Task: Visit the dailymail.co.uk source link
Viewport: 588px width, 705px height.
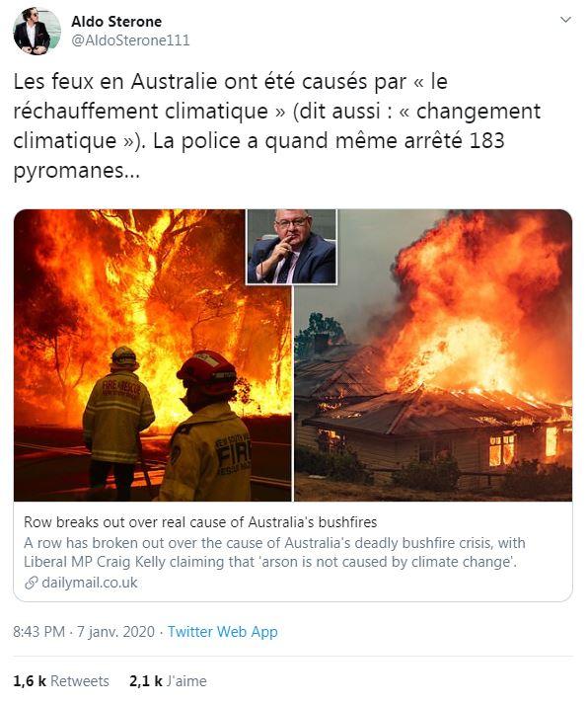Action: [90, 583]
